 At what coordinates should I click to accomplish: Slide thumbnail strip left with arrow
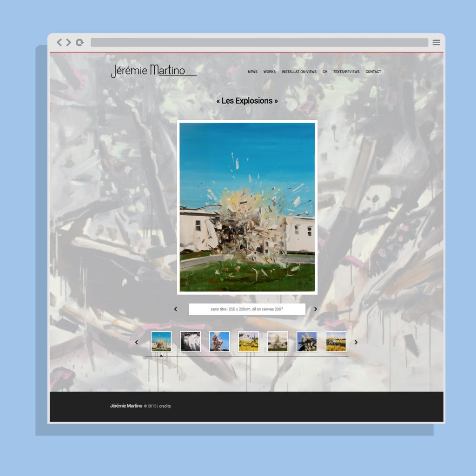pos(136,342)
